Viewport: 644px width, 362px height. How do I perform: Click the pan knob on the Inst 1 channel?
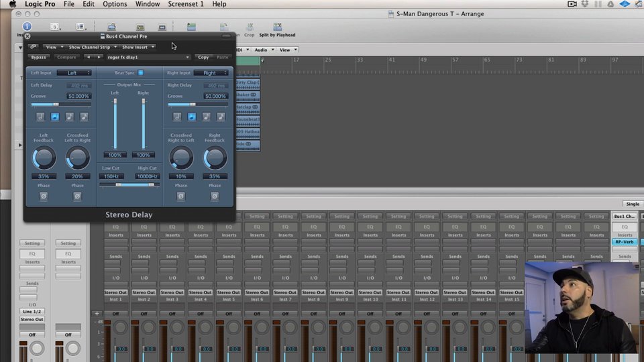pos(120,328)
